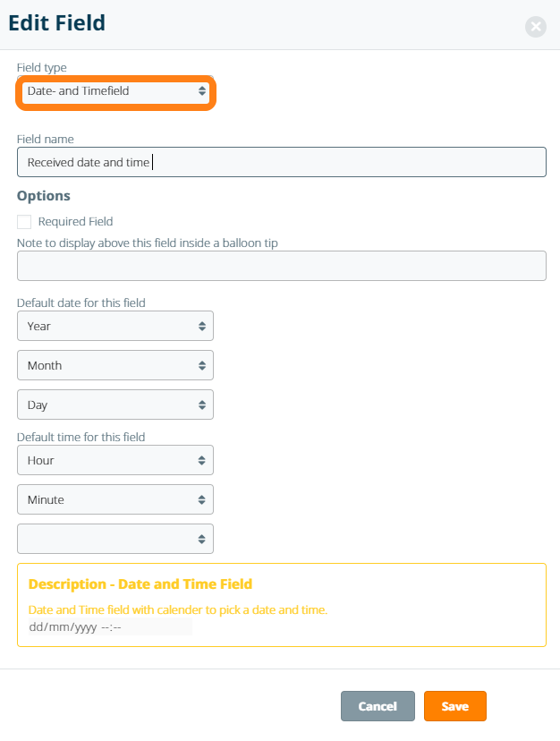This screenshot has height=741, width=560.
Task: Click the Options section heading
Action: [x=44, y=196]
